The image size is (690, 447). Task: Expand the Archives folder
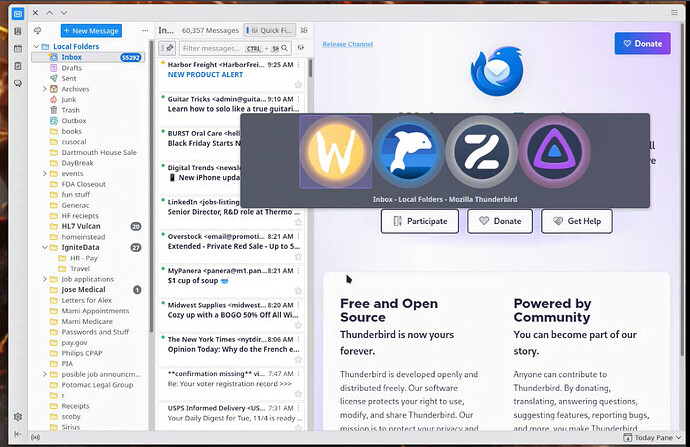coord(44,89)
